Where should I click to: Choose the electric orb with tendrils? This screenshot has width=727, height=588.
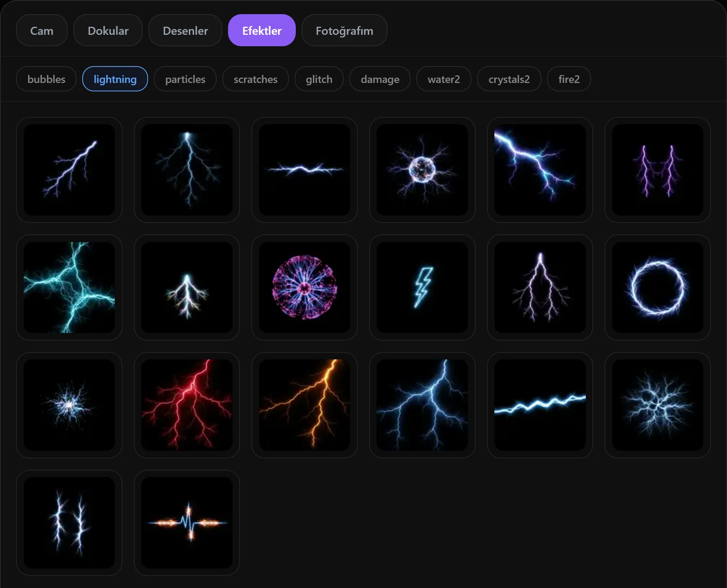422,170
